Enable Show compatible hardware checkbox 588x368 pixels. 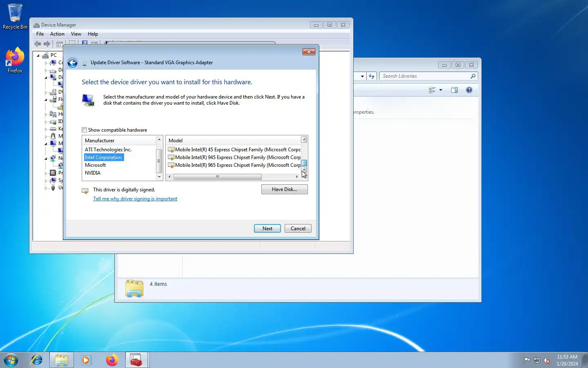(85, 130)
